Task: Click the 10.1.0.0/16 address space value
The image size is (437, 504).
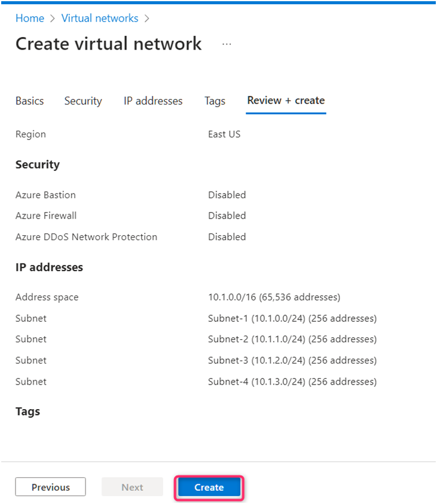Action: tap(274, 297)
